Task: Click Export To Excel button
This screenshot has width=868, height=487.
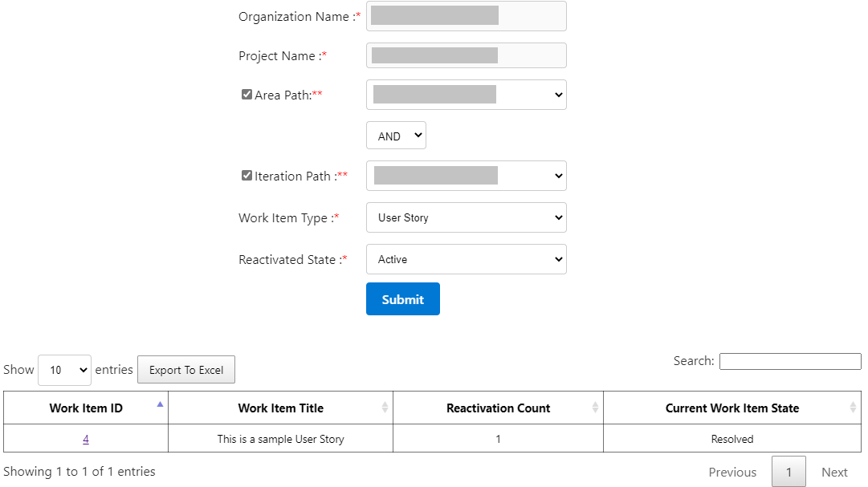Action: [186, 370]
